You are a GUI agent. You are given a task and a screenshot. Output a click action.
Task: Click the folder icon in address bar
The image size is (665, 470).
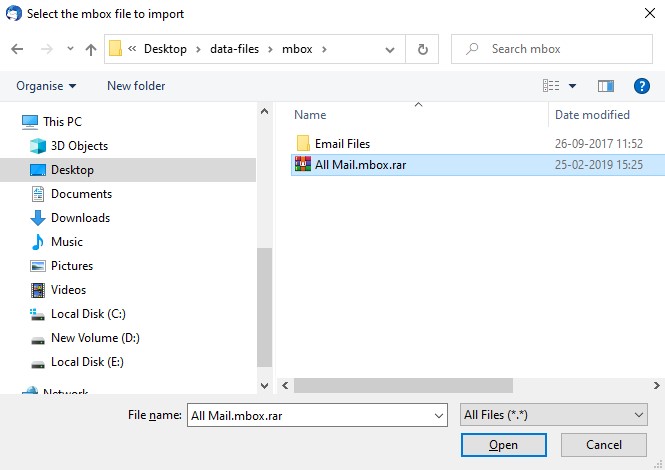coord(115,49)
